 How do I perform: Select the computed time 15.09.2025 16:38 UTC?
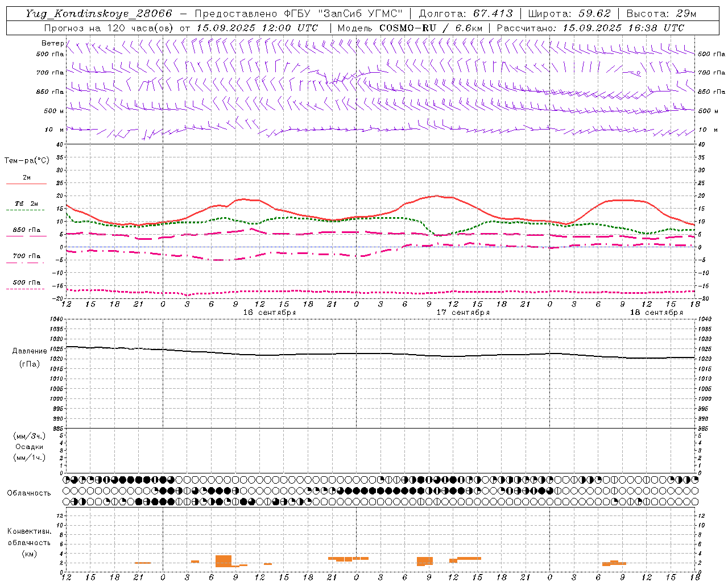[x=623, y=28]
